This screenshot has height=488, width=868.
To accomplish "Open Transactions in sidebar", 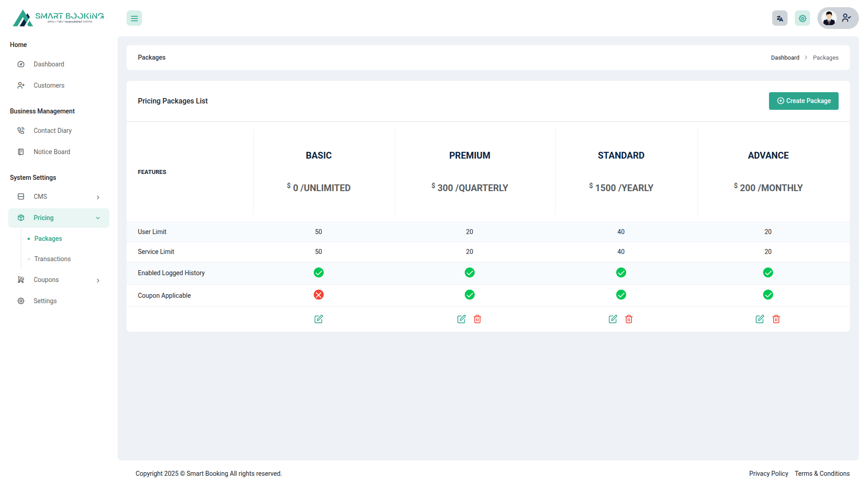I will 52,259.
